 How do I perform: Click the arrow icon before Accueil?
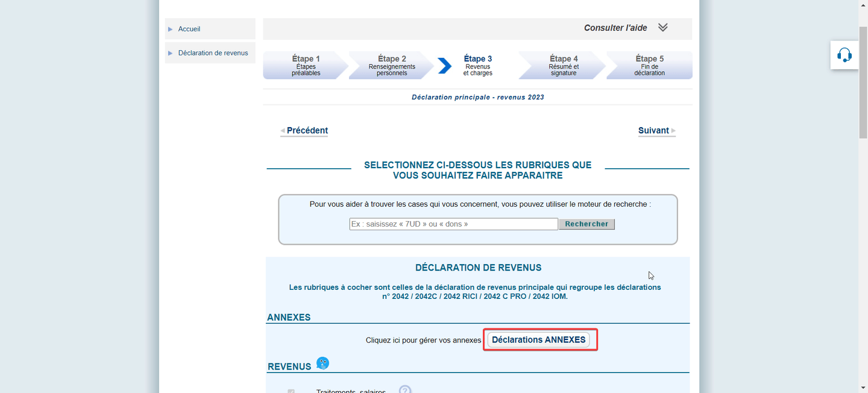coord(171,28)
